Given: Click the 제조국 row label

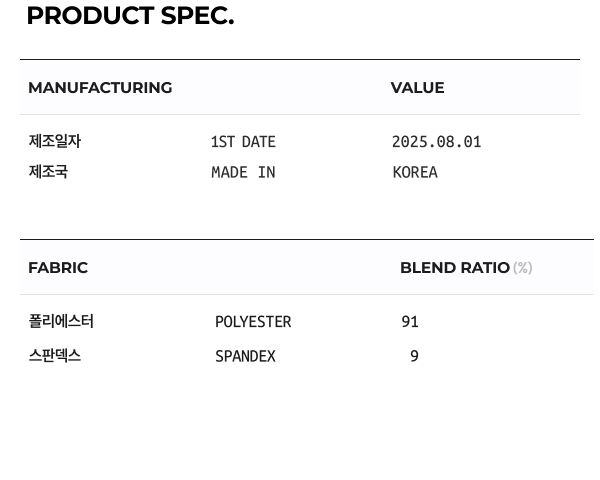Looking at the screenshot, I should coord(48,172).
